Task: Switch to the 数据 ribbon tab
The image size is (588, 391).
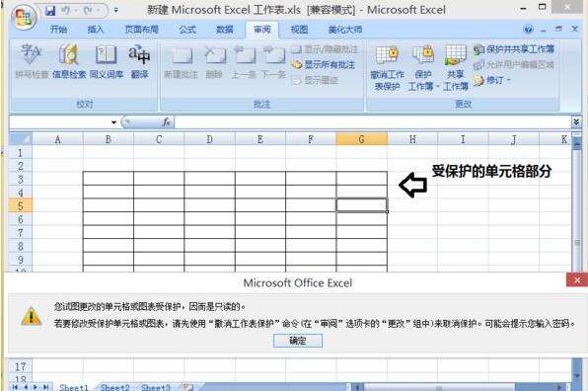Action: [x=225, y=30]
